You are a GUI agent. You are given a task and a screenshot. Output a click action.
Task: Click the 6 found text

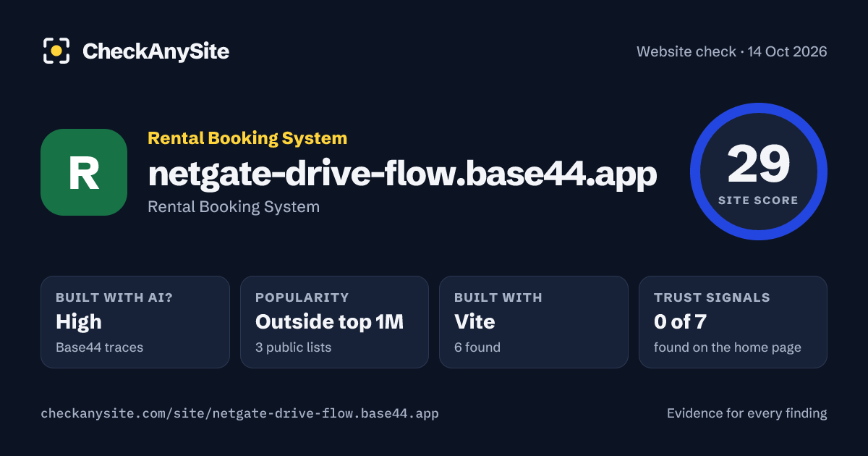[477, 347]
